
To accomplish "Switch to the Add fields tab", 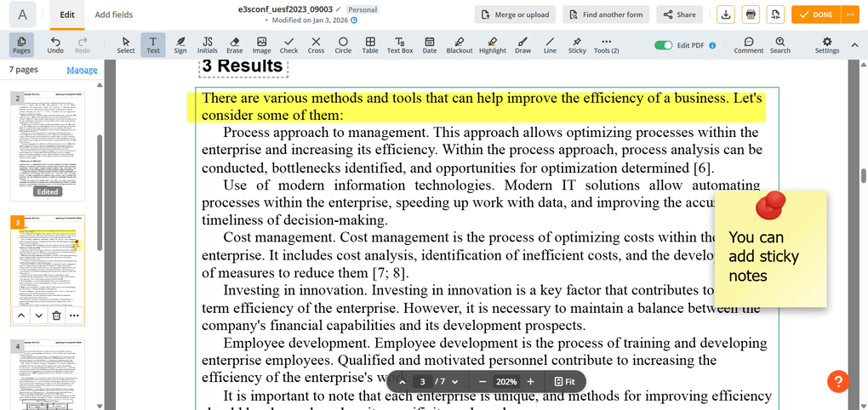I will [x=113, y=15].
